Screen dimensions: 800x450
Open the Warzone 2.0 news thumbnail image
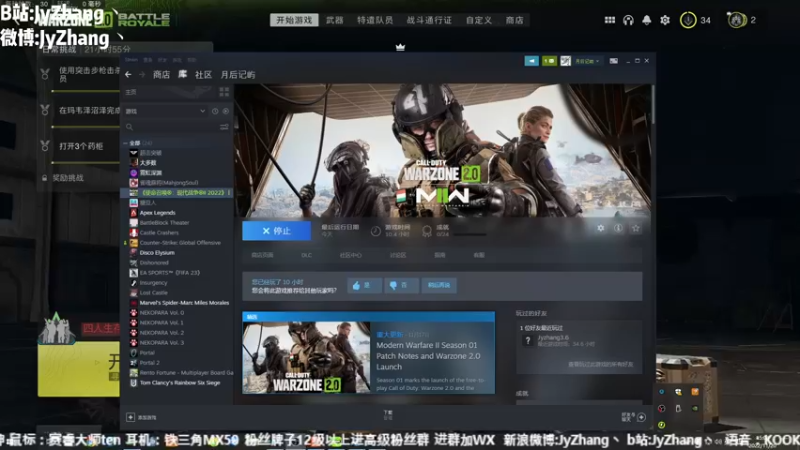click(x=306, y=358)
